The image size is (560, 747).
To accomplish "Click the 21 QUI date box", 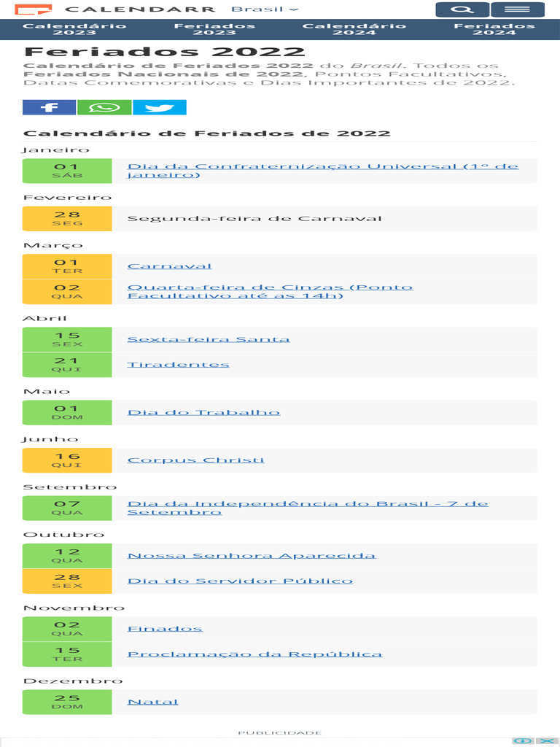I will tap(67, 365).
